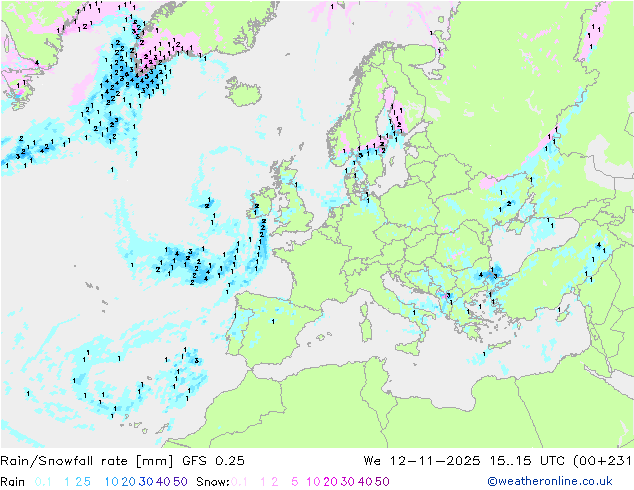Click the "Rain" legend label
This screenshot has width=634, height=490.
pyautogui.click(x=13, y=482)
